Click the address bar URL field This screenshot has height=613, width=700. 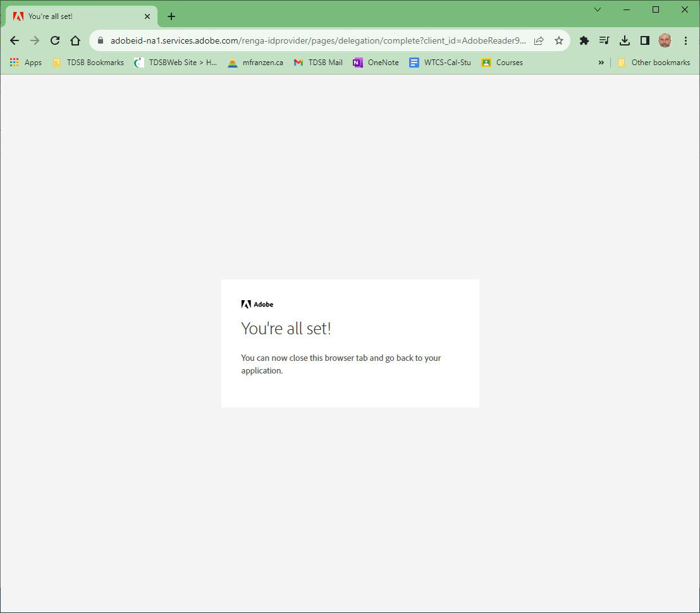[x=316, y=40]
